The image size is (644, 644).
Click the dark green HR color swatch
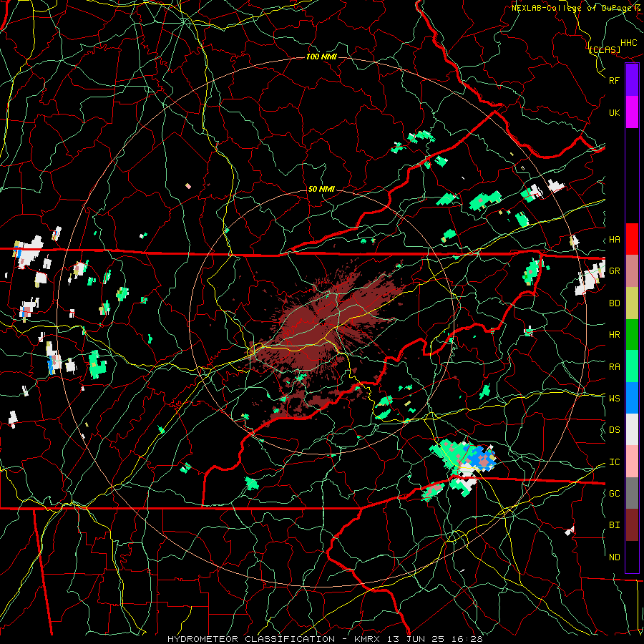(x=632, y=335)
